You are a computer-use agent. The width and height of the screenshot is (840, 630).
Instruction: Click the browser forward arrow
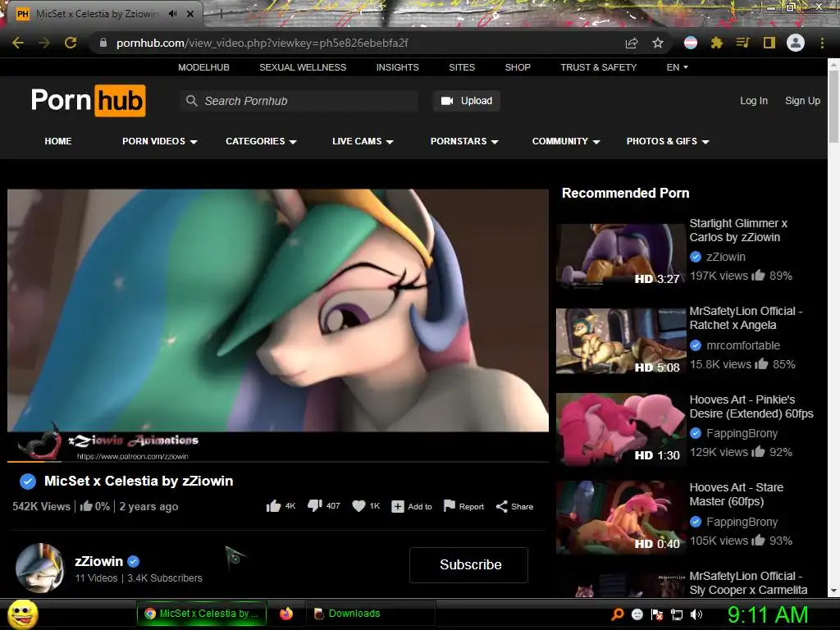point(44,43)
